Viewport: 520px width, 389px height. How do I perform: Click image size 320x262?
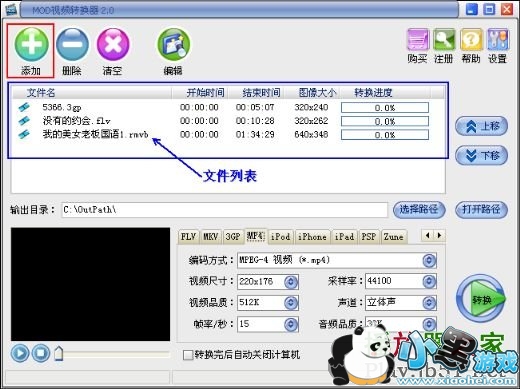click(x=311, y=121)
